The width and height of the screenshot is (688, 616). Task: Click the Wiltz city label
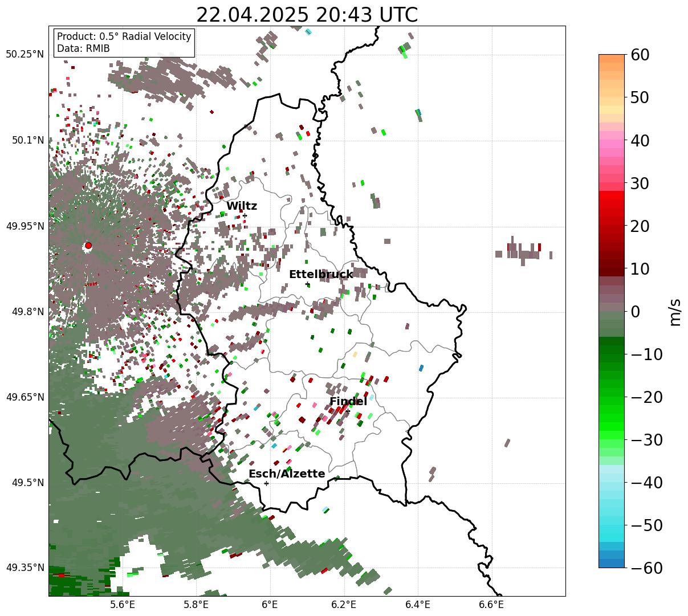[242, 206]
